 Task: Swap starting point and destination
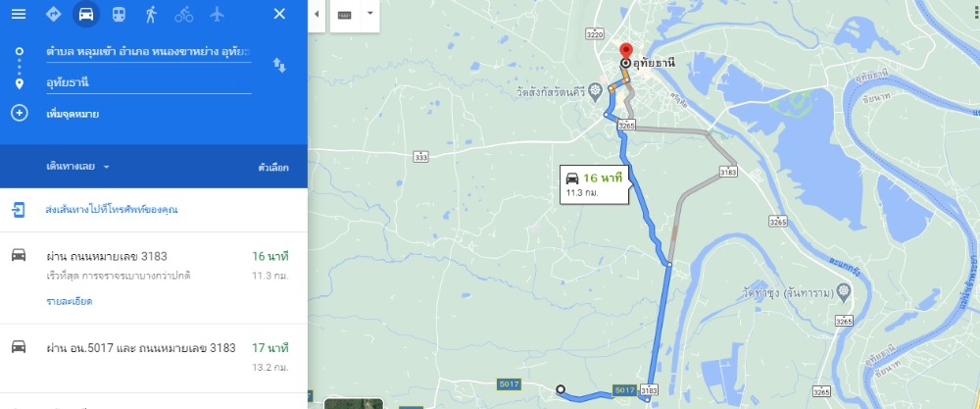point(279,65)
